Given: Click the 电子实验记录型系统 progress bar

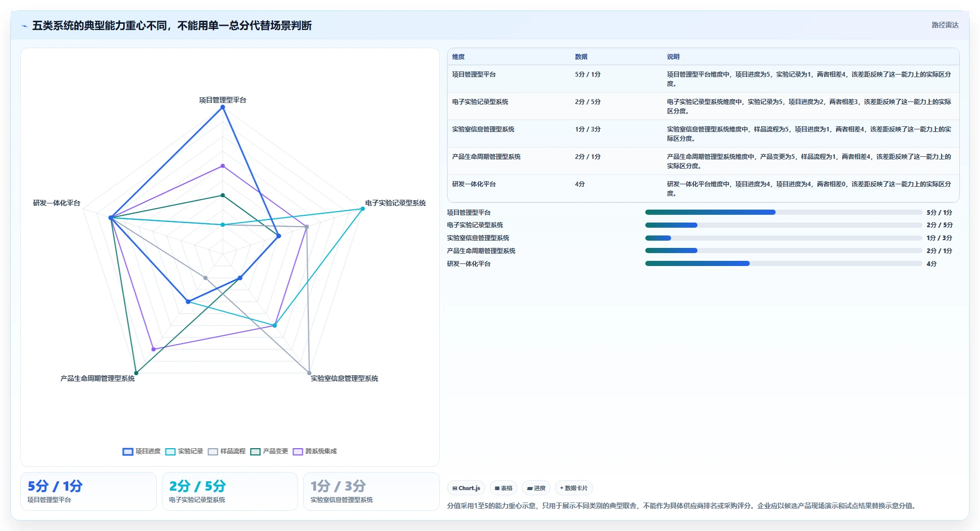Looking at the screenshot, I should point(783,225).
